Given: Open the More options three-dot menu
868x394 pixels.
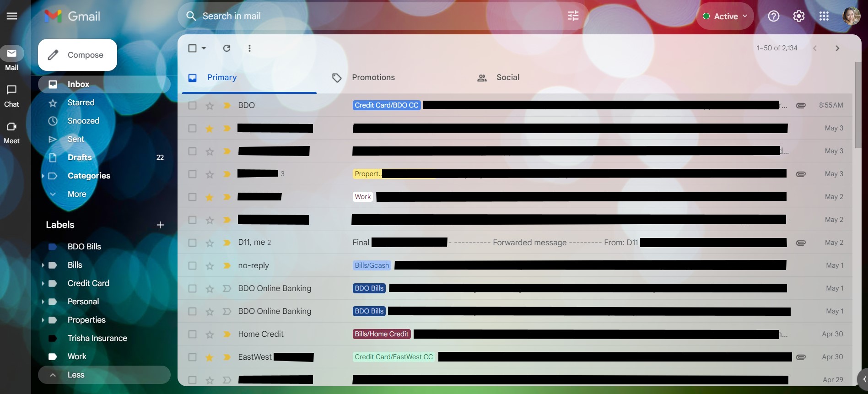Looking at the screenshot, I should [249, 48].
